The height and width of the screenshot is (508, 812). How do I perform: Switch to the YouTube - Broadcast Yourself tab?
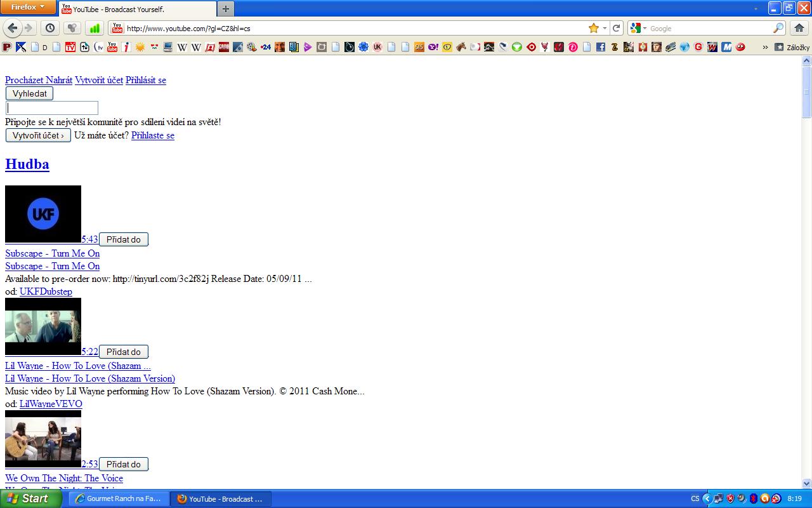137,9
